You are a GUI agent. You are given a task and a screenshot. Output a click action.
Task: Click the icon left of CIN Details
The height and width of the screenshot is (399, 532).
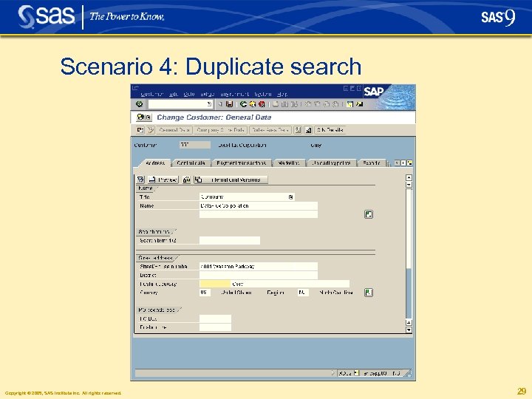308,130
